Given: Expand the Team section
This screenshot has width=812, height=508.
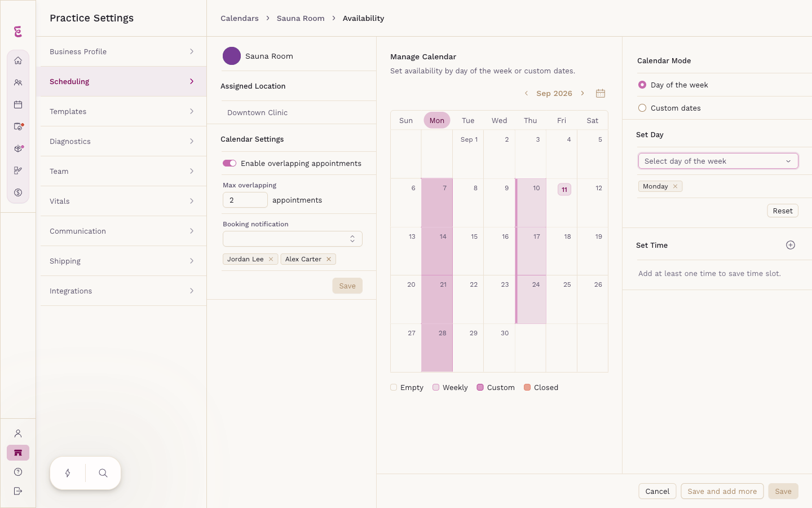Looking at the screenshot, I should point(123,171).
